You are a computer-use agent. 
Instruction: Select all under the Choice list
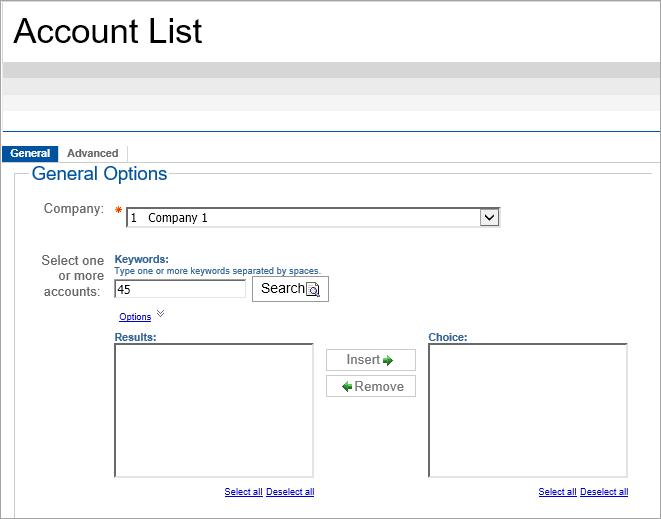point(557,492)
